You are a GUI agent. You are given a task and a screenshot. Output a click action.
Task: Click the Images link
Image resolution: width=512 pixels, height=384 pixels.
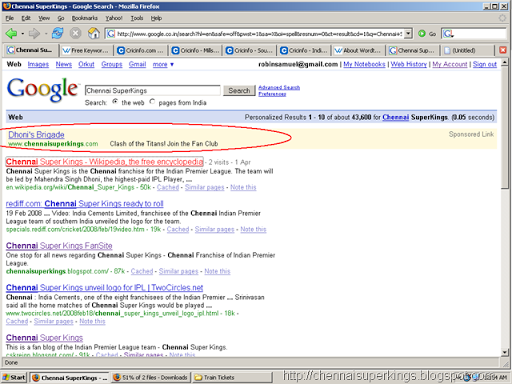coord(38,64)
